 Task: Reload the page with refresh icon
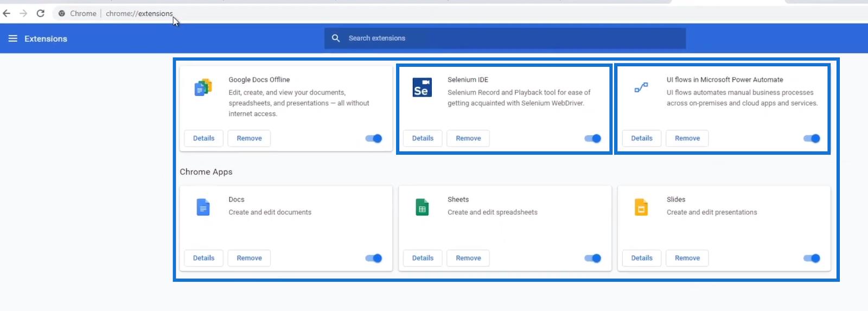click(x=40, y=14)
